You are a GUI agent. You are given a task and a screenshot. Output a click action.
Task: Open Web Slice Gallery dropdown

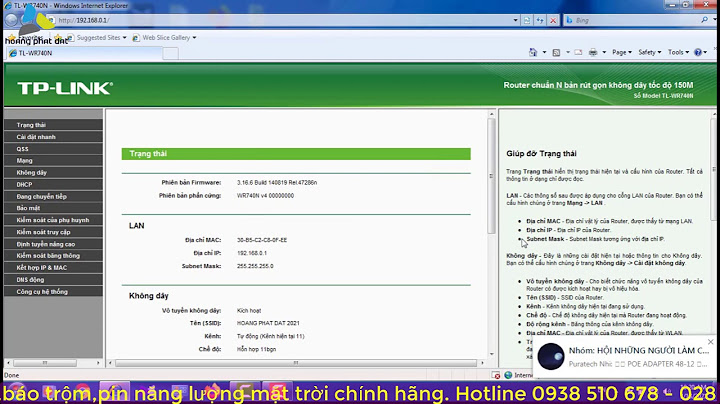click(x=164, y=38)
